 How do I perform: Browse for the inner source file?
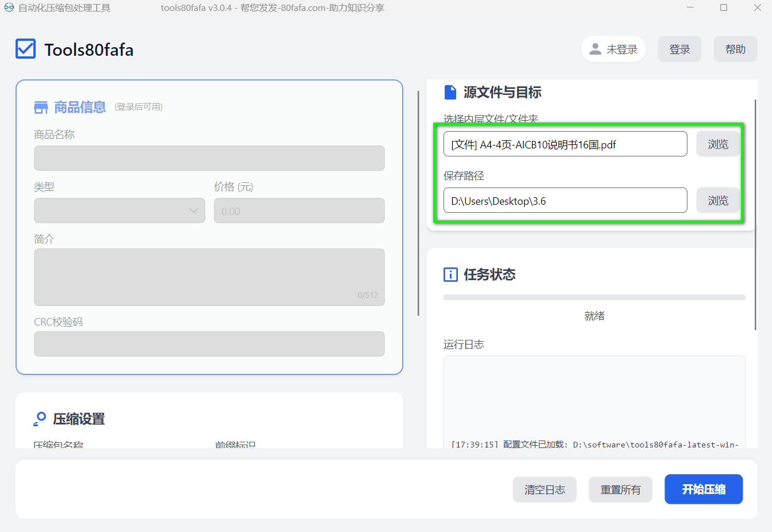pos(718,144)
